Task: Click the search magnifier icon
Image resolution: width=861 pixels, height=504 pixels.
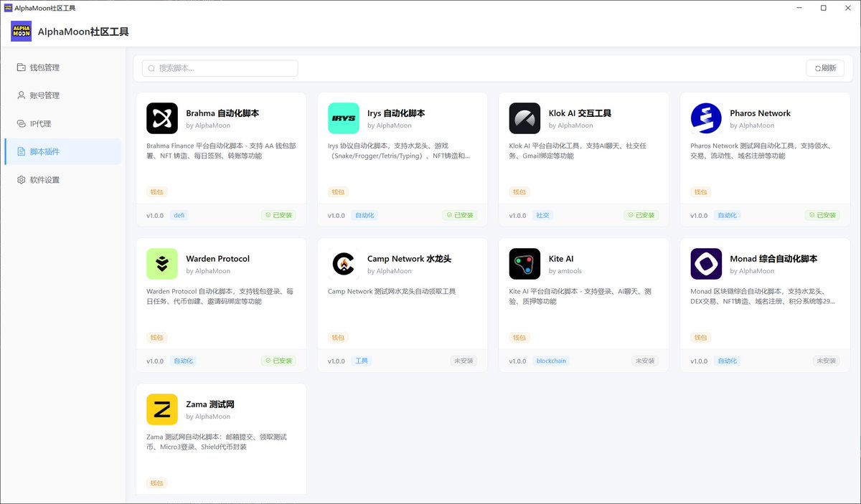Action: [151, 68]
